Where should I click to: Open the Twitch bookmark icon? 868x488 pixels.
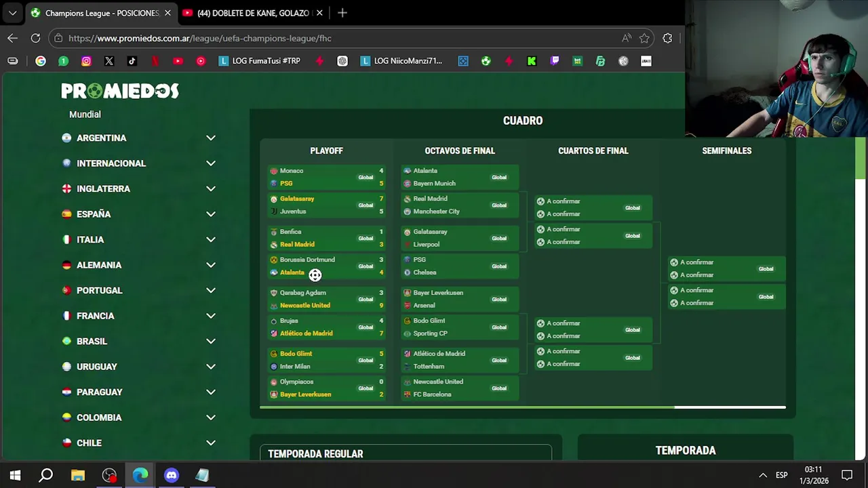tap(555, 61)
